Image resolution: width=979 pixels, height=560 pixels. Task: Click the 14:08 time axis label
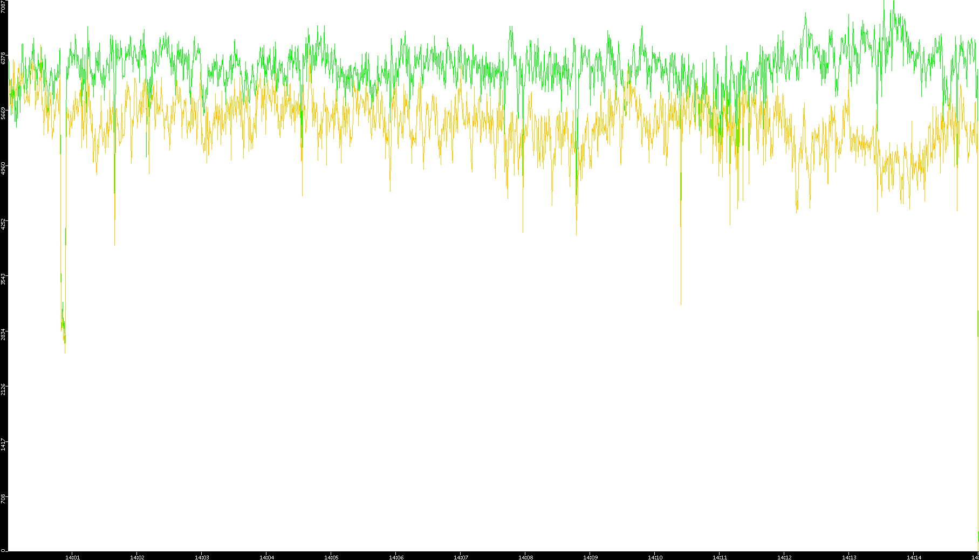point(525,557)
